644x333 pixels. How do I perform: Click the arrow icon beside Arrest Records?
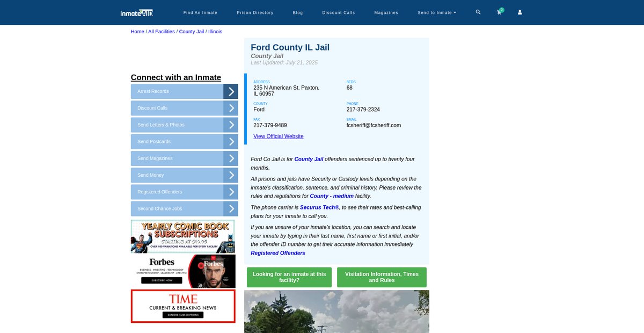click(231, 91)
